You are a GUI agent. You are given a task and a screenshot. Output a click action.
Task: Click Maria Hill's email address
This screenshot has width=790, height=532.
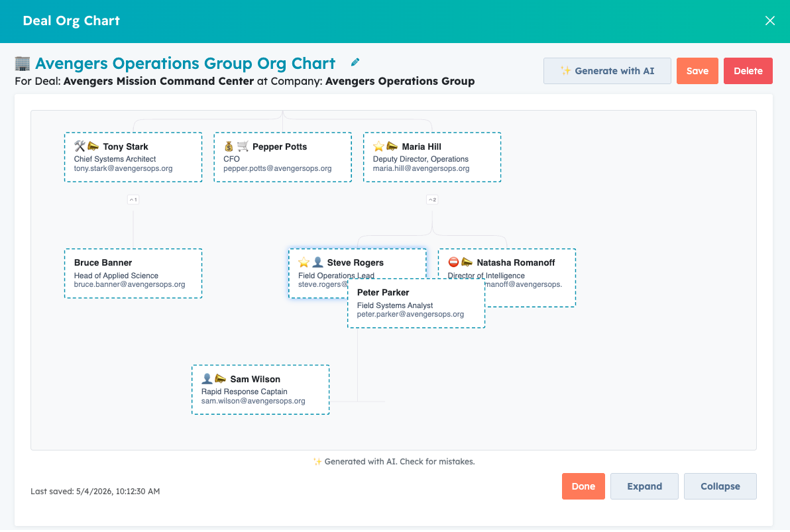click(422, 168)
